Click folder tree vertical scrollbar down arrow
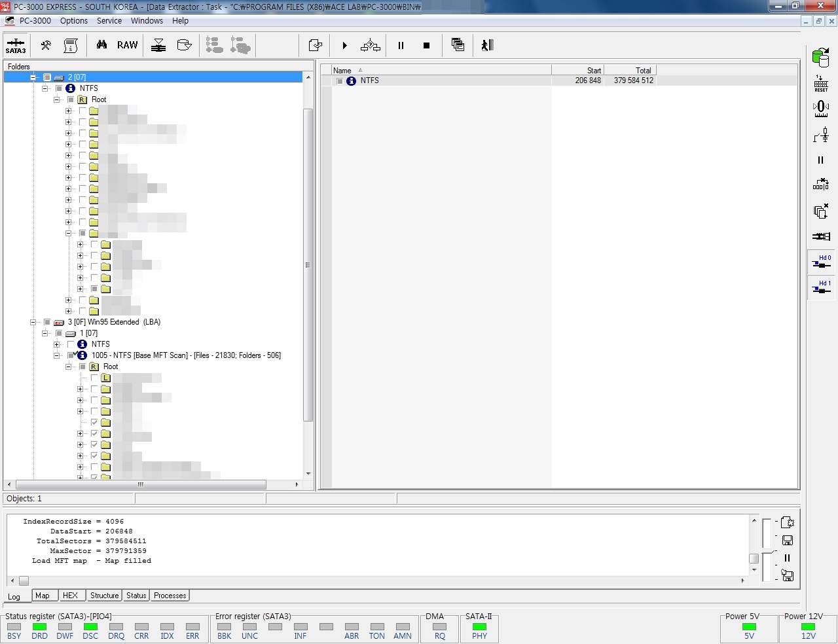Image resolution: width=838 pixels, height=644 pixels. 308,474
